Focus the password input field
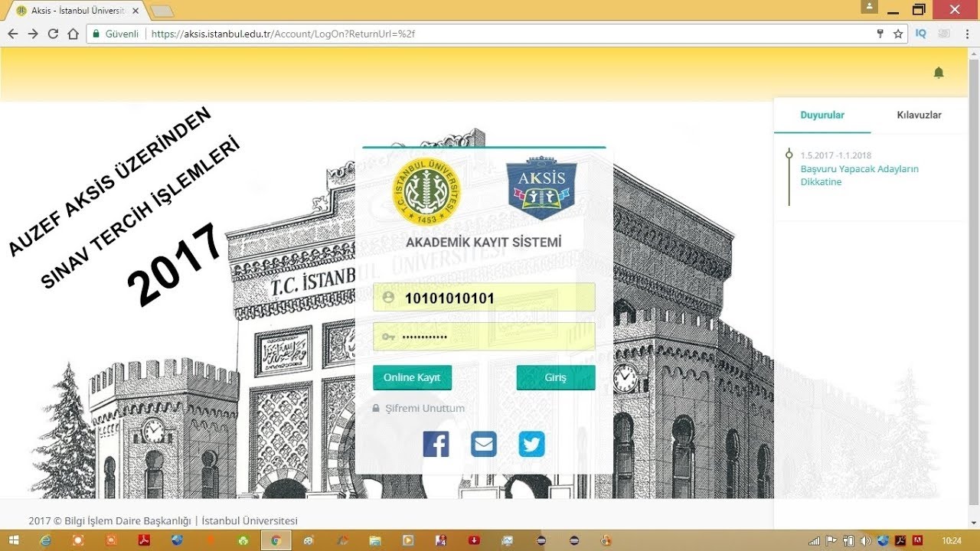The height and width of the screenshot is (551, 980). pyautogui.click(x=484, y=336)
